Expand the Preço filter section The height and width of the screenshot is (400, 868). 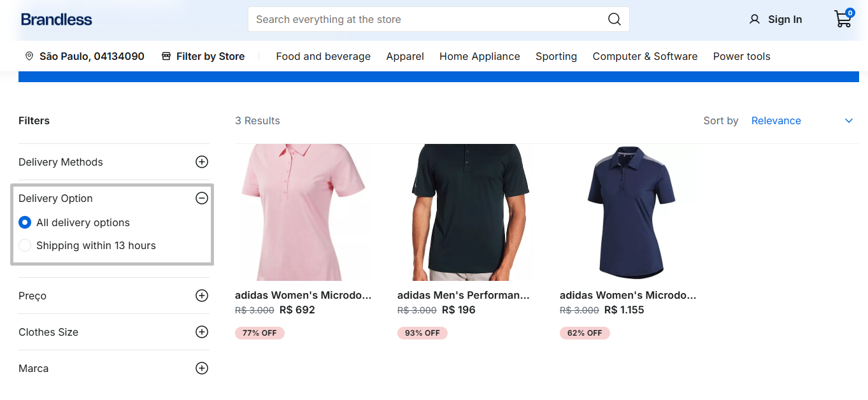click(x=202, y=296)
